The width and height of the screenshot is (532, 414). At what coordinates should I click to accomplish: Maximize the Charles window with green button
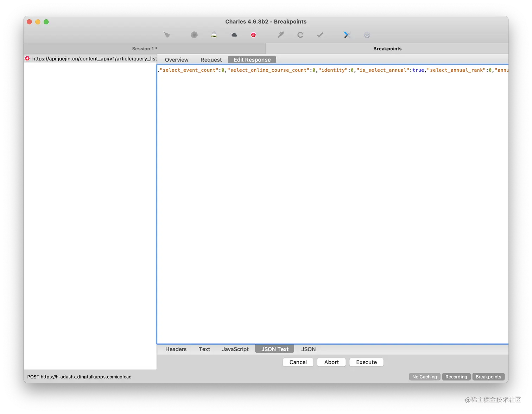[x=46, y=22]
